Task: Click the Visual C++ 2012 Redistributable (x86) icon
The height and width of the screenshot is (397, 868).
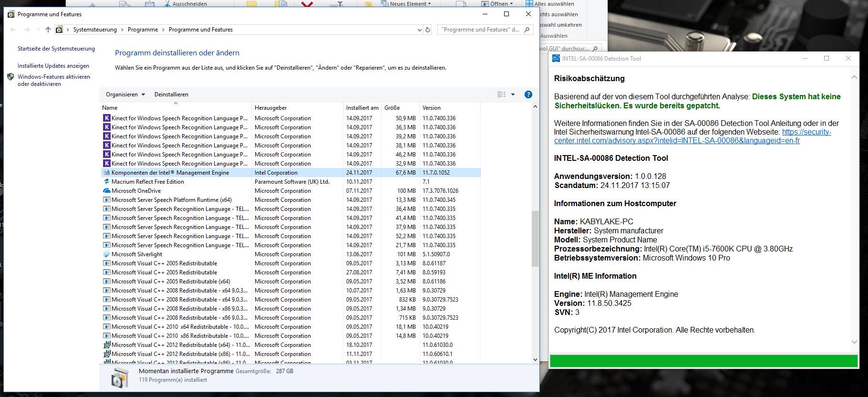Action: [106, 354]
